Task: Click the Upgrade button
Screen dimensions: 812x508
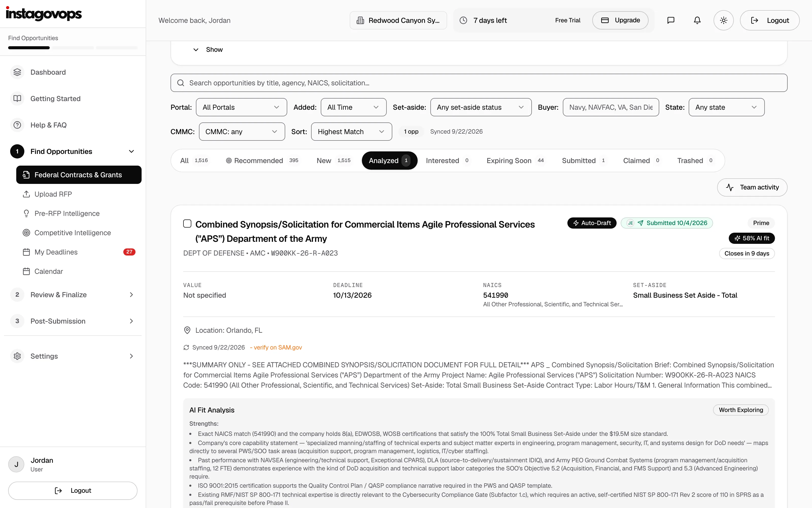Action: point(620,20)
